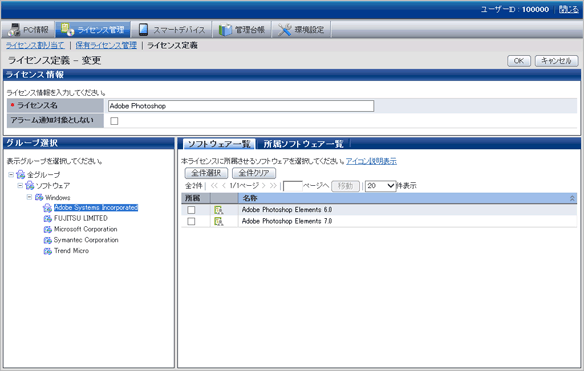Select Adobe Systems Incorporated in tree
Screen dimensions: 584x371
(x=96, y=207)
